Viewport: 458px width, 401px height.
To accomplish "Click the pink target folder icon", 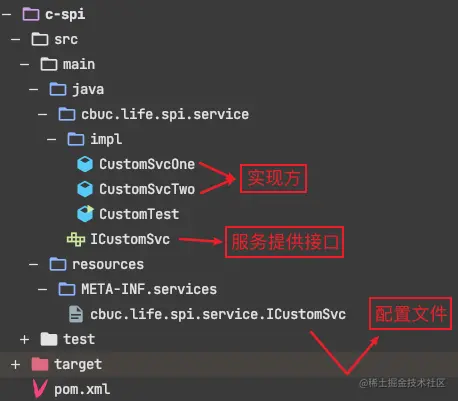I will (x=40, y=364).
